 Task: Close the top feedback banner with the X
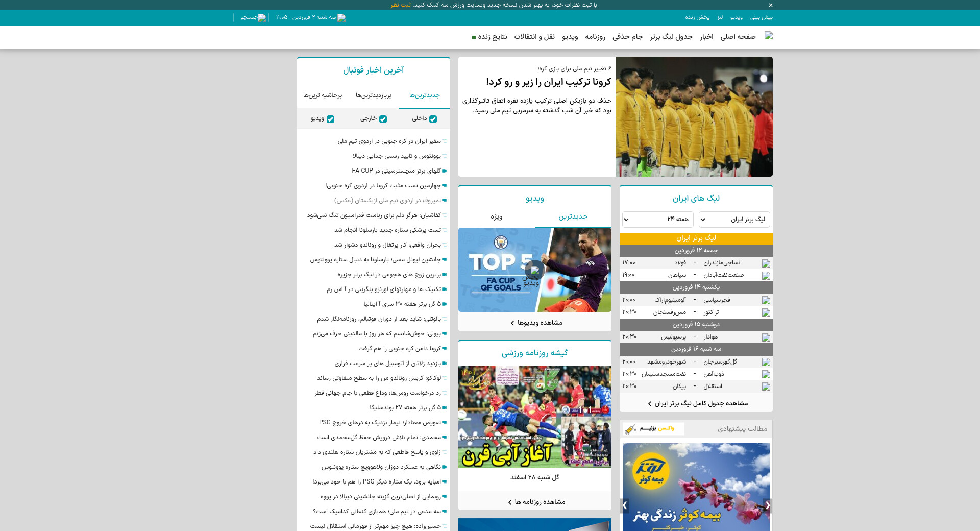coord(771,5)
